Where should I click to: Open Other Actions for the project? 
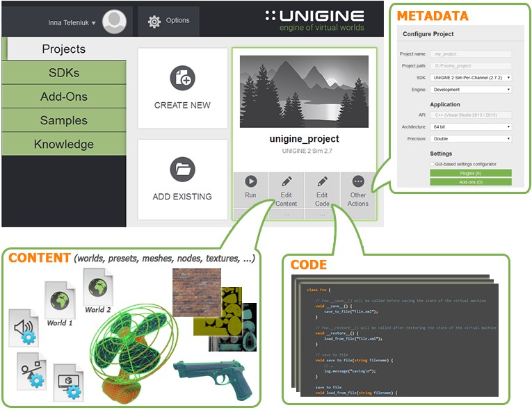tap(357, 181)
